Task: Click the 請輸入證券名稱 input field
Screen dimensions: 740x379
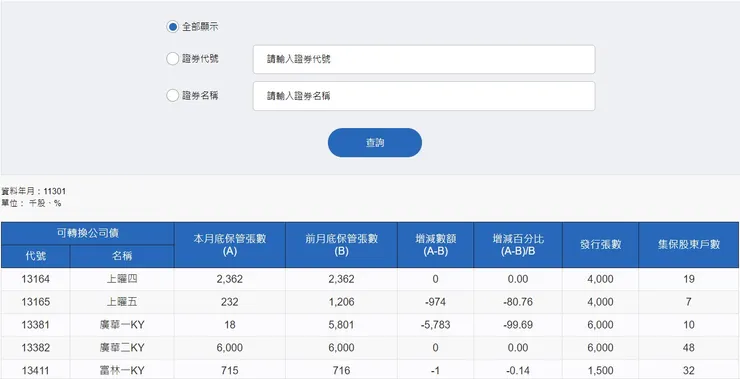Action: [x=424, y=96]
